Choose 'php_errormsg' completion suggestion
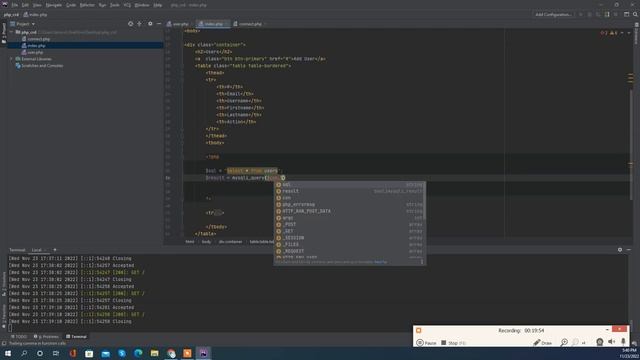 pyautogui.click(x=350, y=204)
